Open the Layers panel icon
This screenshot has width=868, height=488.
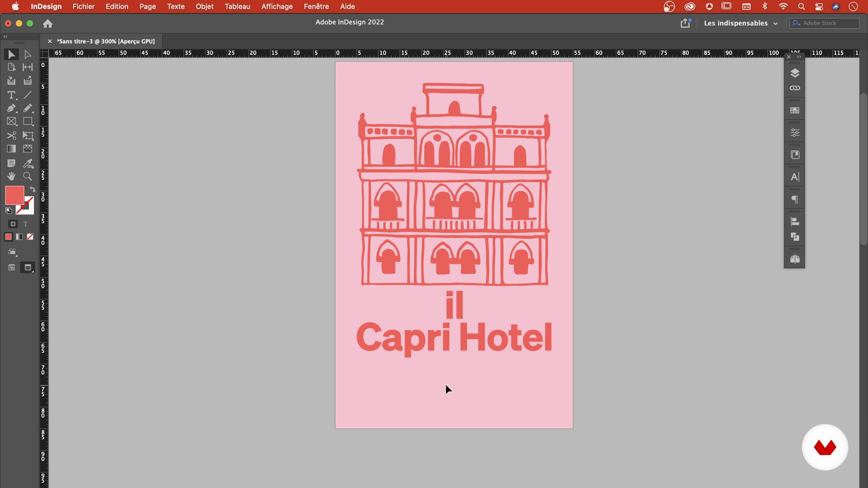click(x=795, y=73)
